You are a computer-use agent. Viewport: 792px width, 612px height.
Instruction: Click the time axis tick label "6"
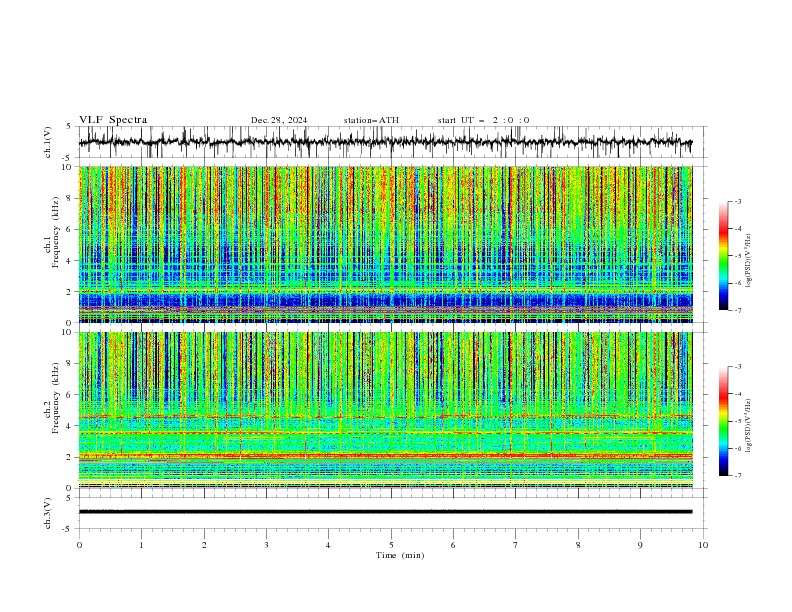coord(453,545)
